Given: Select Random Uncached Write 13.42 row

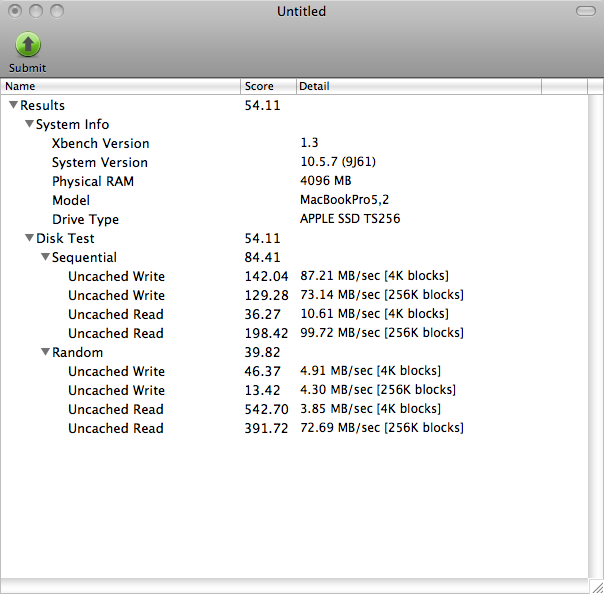Looking at the screenshot, I should [294, 390].
